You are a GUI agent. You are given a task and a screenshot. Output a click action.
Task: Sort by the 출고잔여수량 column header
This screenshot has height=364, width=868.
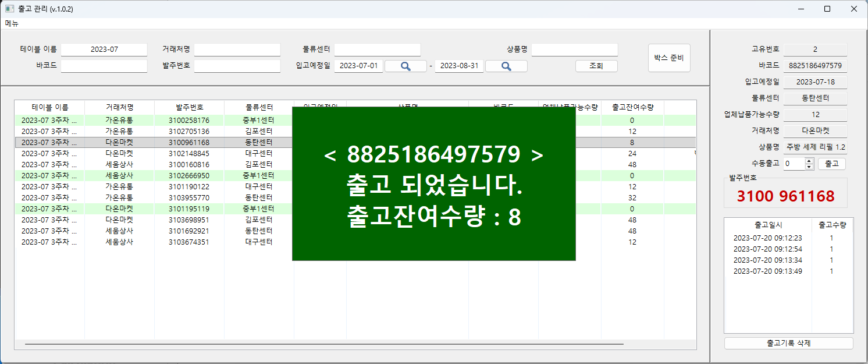633,108
